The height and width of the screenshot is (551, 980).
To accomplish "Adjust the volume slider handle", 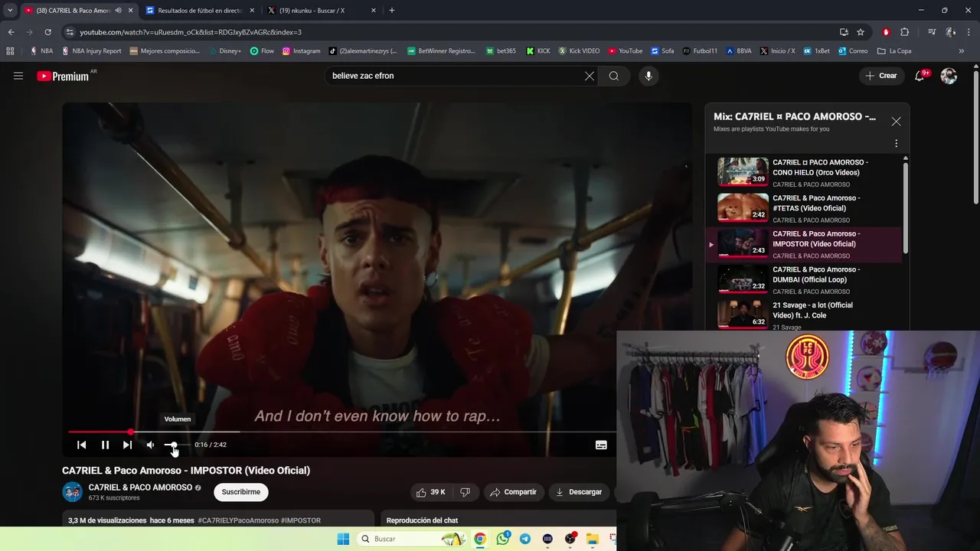I will (x=173, y=445).
